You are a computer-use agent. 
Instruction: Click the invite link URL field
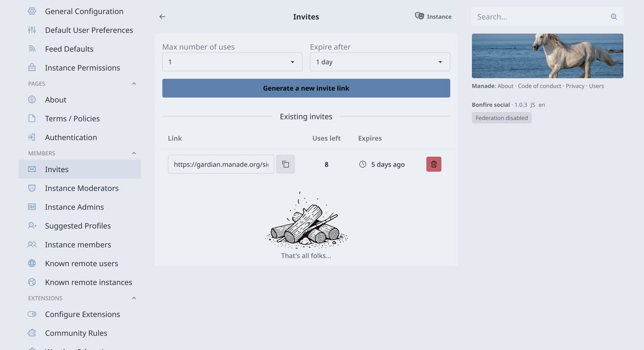coord(221,164)
